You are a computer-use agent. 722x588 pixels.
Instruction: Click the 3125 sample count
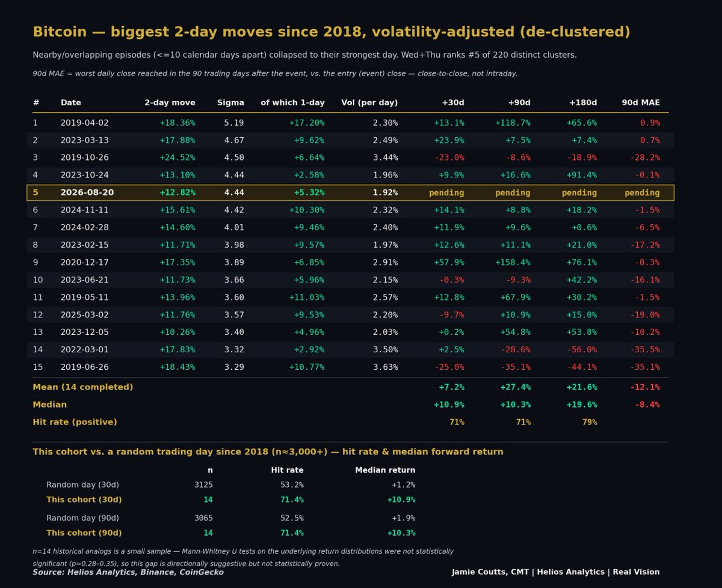(203, 485)
